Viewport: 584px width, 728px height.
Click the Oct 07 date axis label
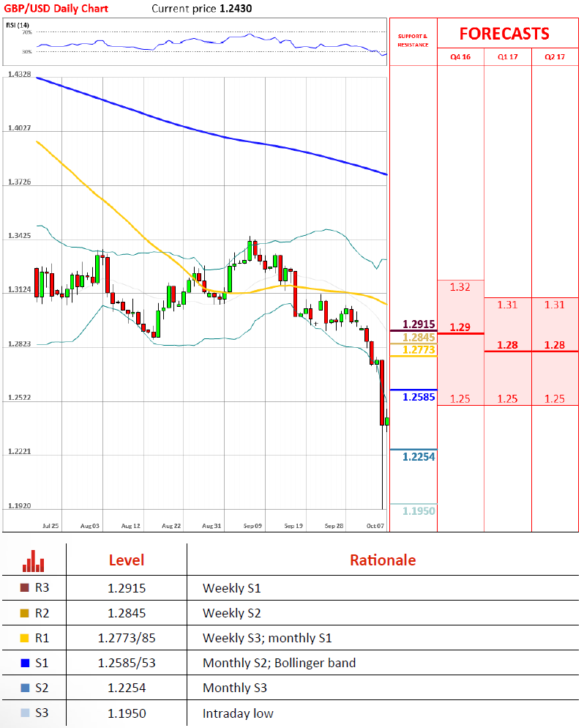375,526
